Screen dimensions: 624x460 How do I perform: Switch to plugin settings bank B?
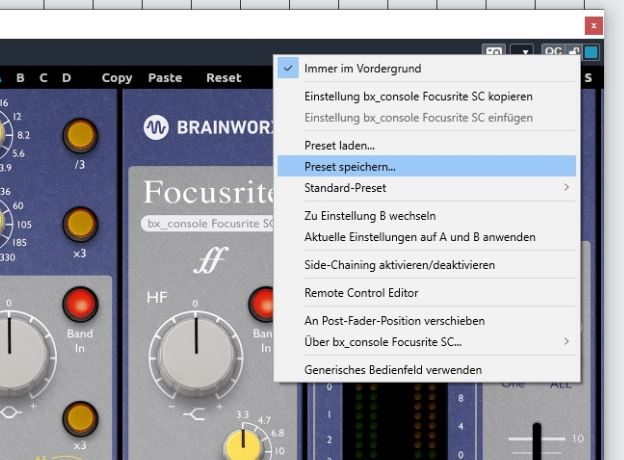tap(20, 78)
